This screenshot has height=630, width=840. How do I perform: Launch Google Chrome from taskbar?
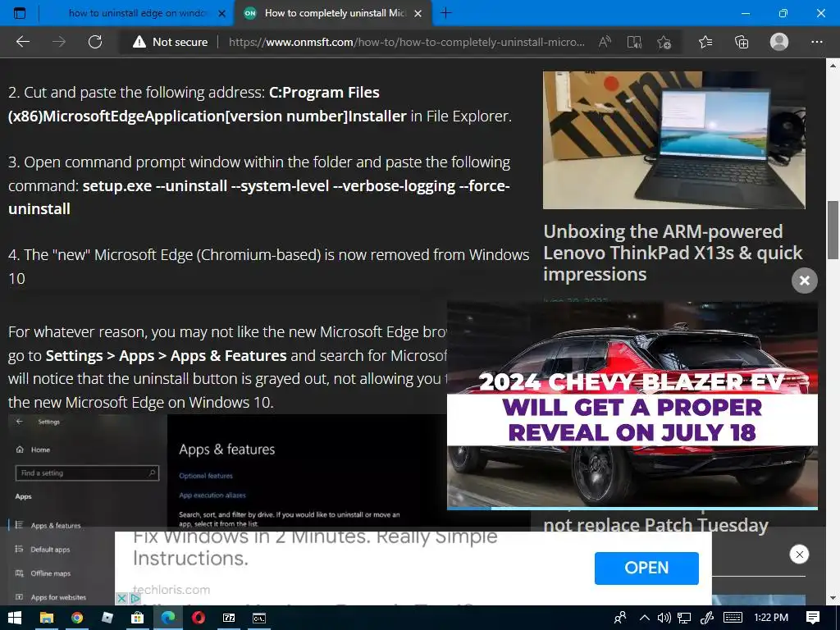click(x=77, y=618)
